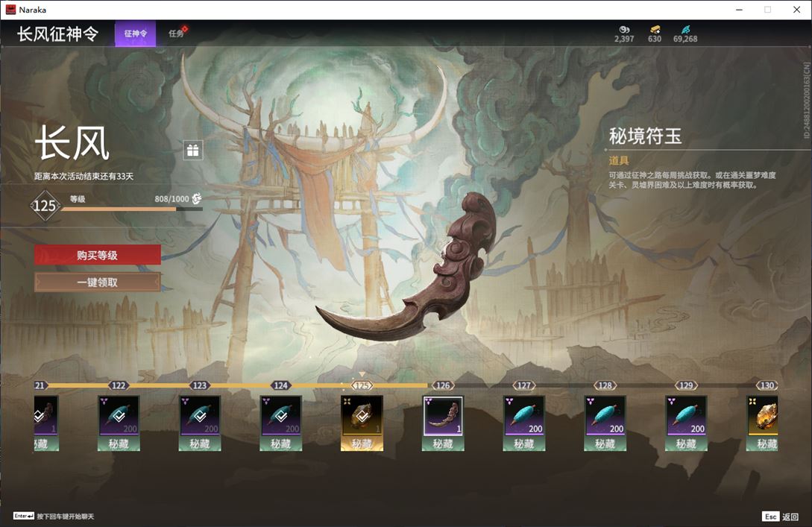This screenshot has height=527, width=812.
Task: Click the level 124 timeline marker
Action: click(x=280, y=385)
